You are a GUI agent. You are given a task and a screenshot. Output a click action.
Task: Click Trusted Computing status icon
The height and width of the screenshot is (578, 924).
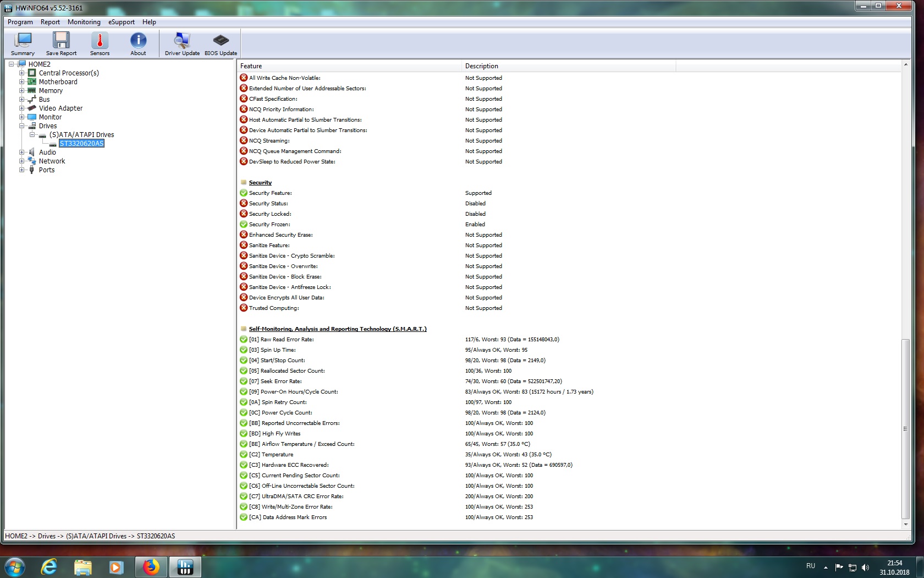pos(244,308)
